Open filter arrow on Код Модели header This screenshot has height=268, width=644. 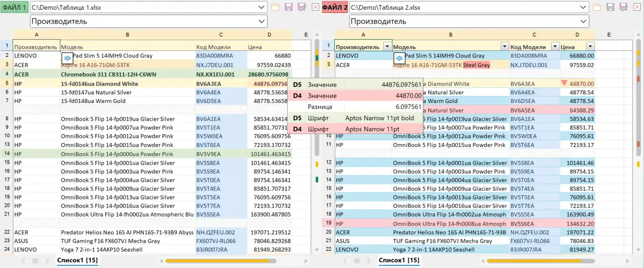coord(555,47)
